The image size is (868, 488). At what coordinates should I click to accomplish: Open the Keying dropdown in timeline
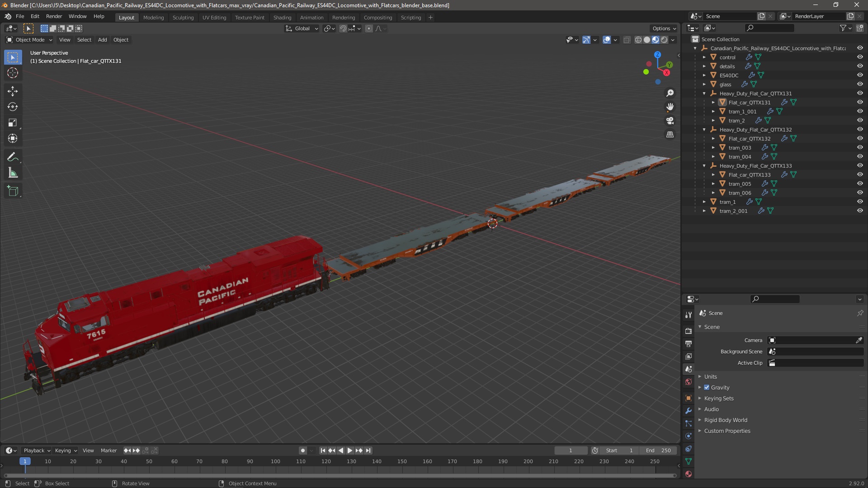66,450
